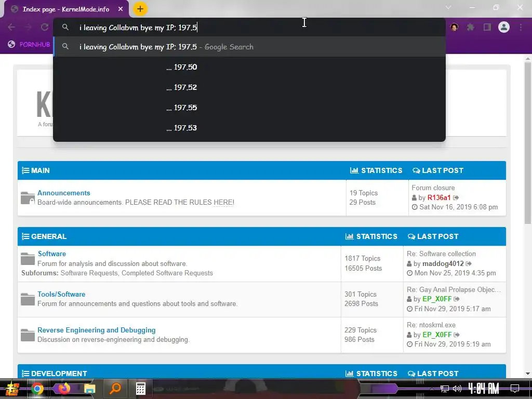Choose the 197.52 autocomplete suggestion
Screen dimensions: 532x399
[249, 87]
